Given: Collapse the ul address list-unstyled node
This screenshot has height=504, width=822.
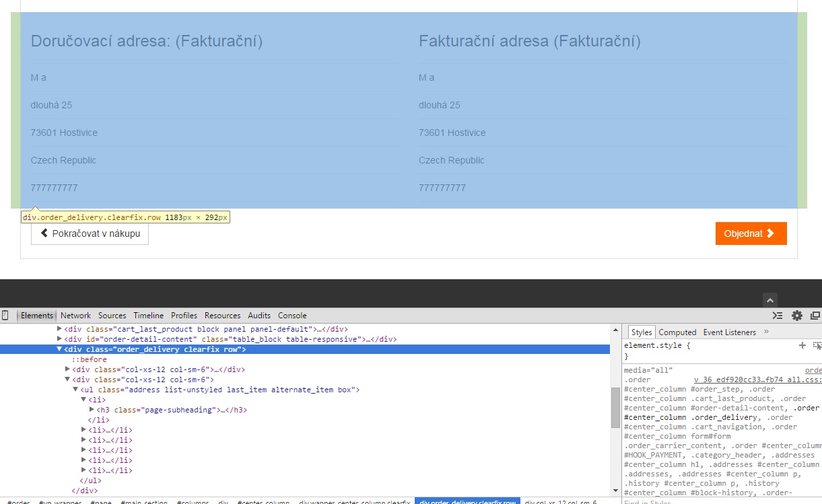Looking at the screenshot, I should point(75,390).
